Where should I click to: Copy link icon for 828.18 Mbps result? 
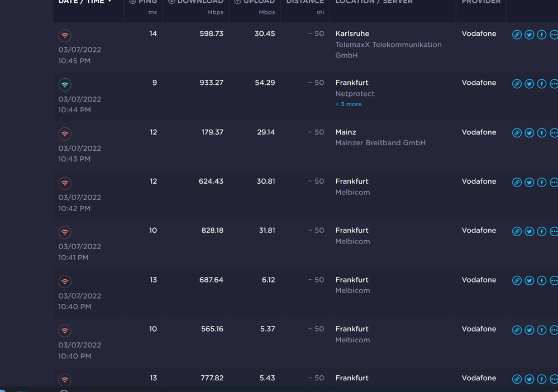click(517, 231)
